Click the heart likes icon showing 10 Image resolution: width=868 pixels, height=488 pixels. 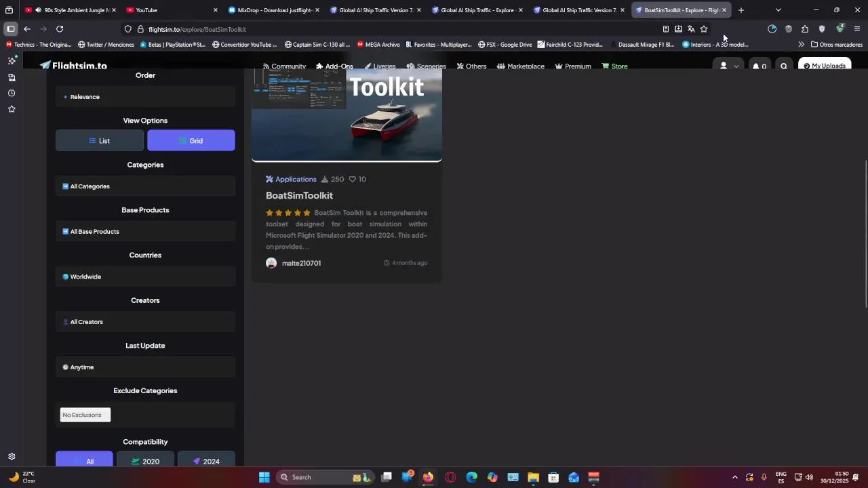(x=352, y=179)
